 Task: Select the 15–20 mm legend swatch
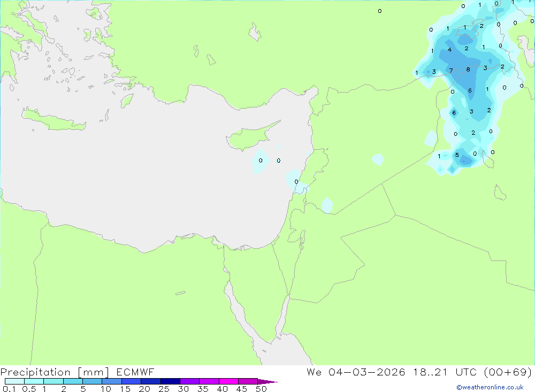[x=132, y=381]
